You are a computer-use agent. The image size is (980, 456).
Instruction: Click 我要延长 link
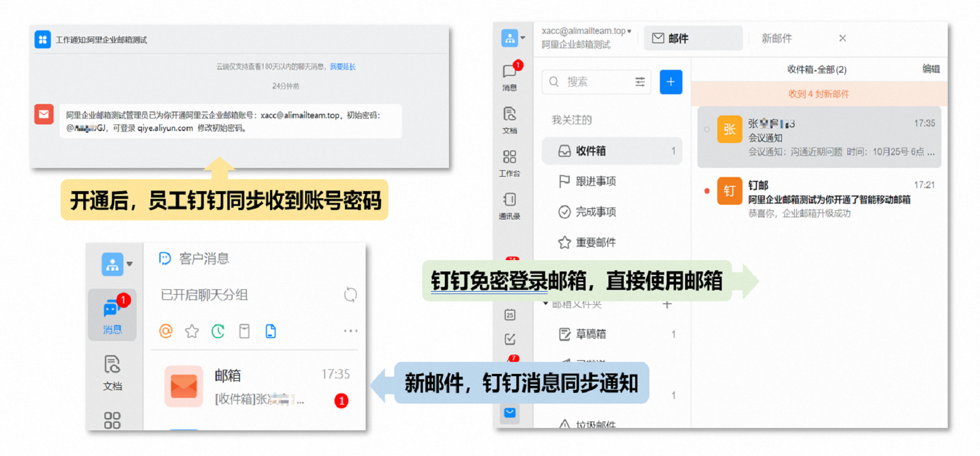pos(343,67)
